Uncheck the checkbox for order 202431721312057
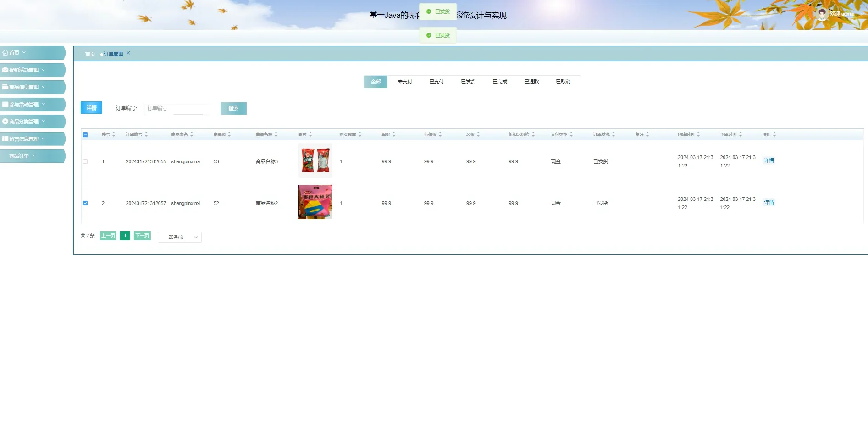868x433 pixels. [x=85, y=203]
